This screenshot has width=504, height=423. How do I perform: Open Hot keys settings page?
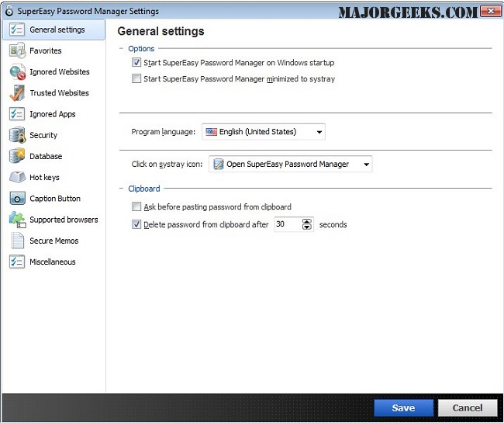[x=44, y=177]
